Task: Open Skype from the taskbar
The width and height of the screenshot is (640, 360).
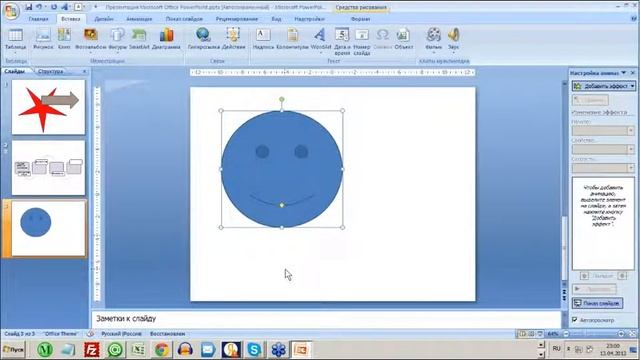Action: coord(254,350)
